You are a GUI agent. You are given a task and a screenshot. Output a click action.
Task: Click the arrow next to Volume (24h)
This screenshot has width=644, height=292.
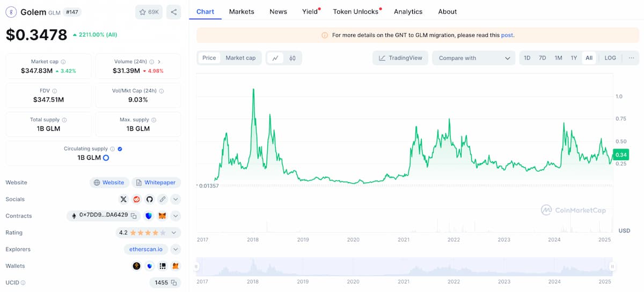tap(159, 62)
